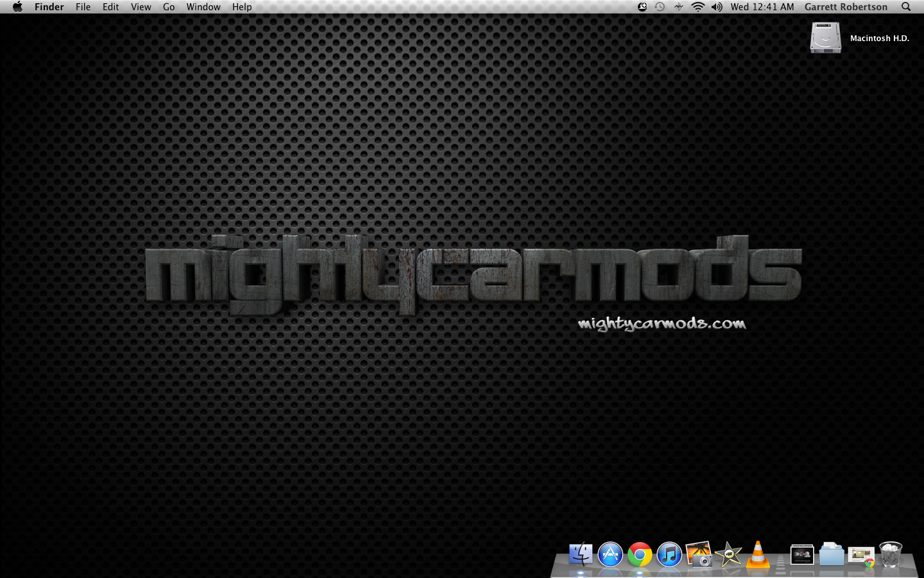Open the Help menu

(242, 7)
